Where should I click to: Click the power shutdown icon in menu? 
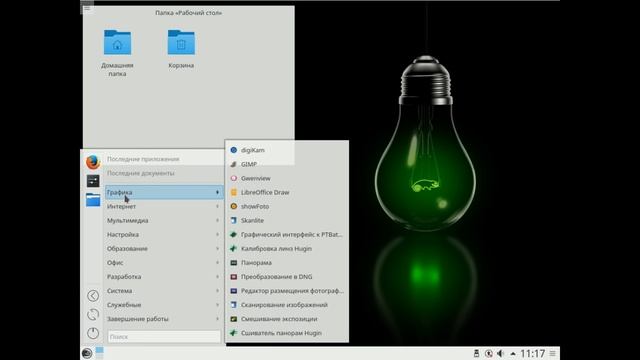[x=93, y=333]
